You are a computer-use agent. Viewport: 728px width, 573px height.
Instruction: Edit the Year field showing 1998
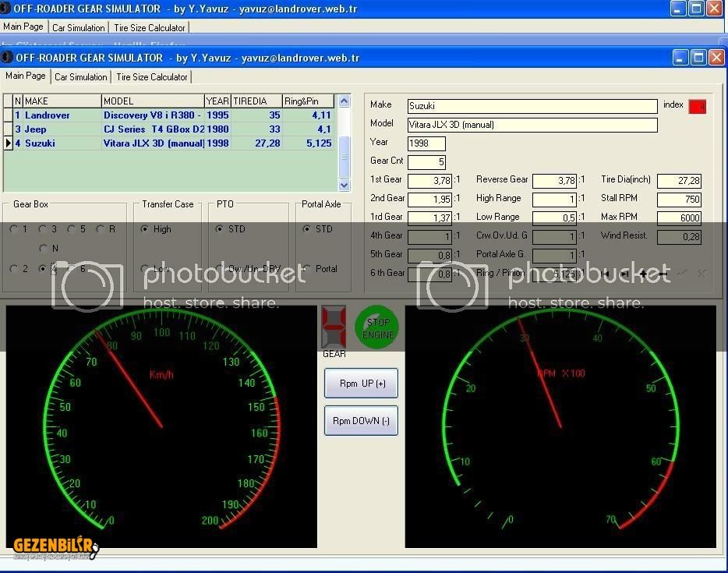pyautogui.click(x=426, y=143)
